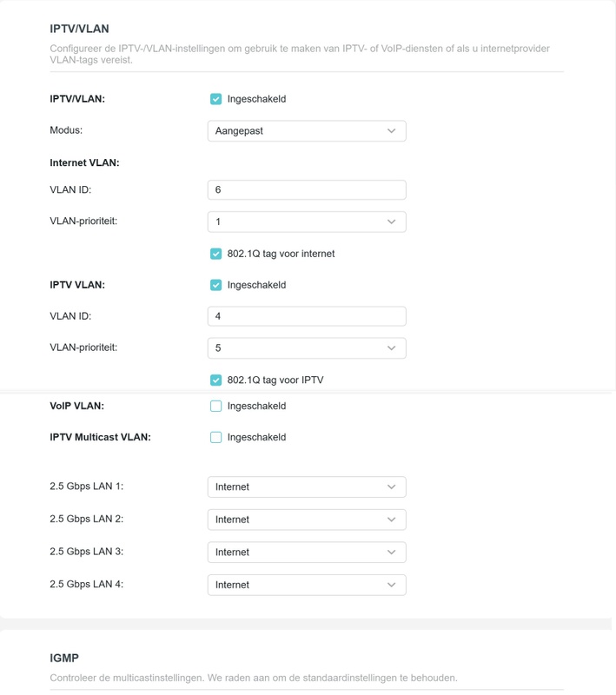Focus the IPTV VLAN ID input
The image size is (616, 695).
click(306, 316)
